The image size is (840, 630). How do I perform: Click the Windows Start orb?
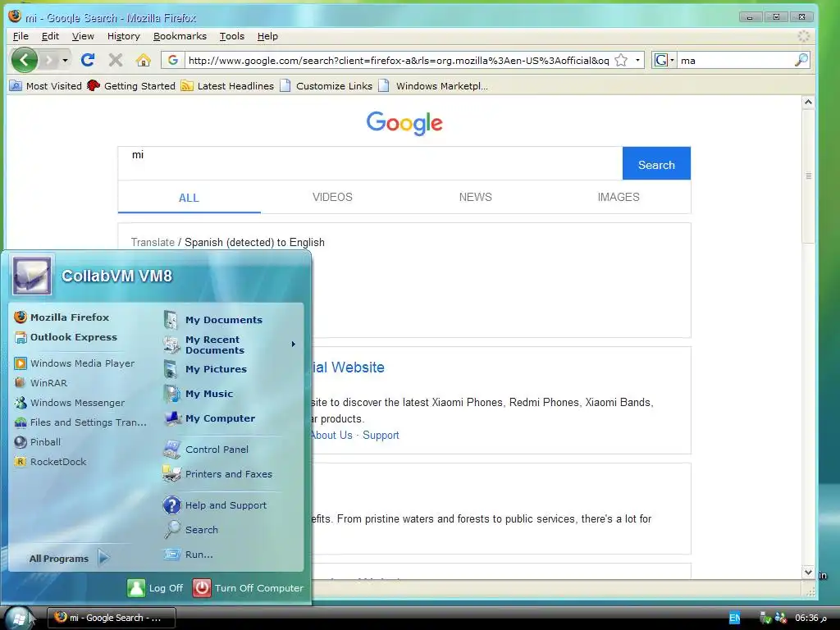[x=19, y=619]
